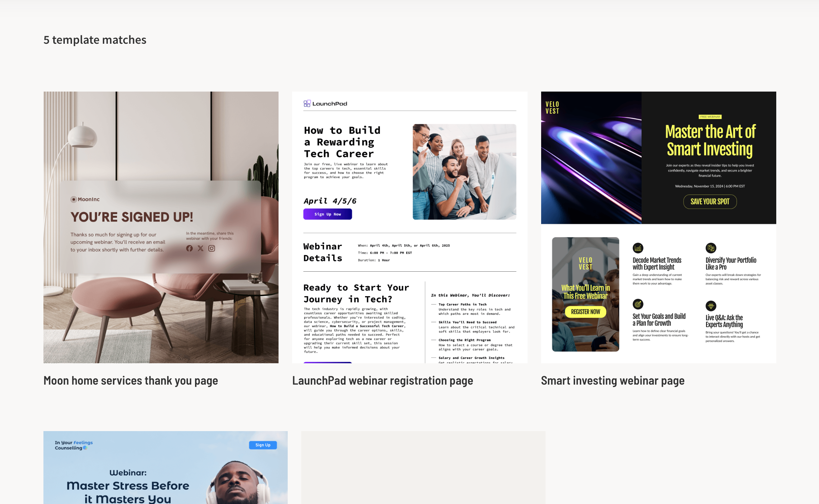Screen dimensions: 819x504
Task: Click the LaunchPad logo icon
Action: click(x=307, y=103)
